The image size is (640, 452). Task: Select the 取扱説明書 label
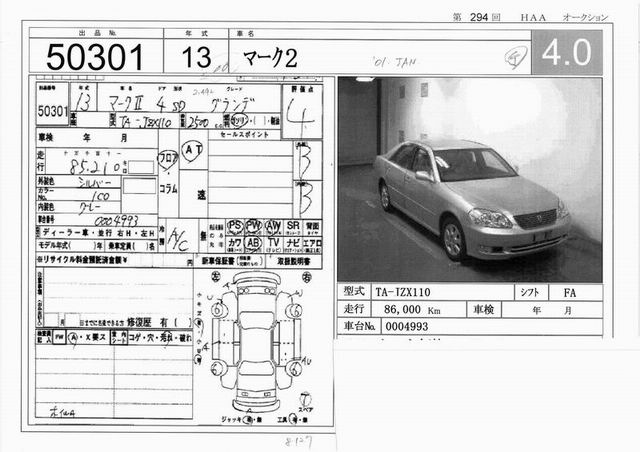pyautogui.click(x=293, y=262)
